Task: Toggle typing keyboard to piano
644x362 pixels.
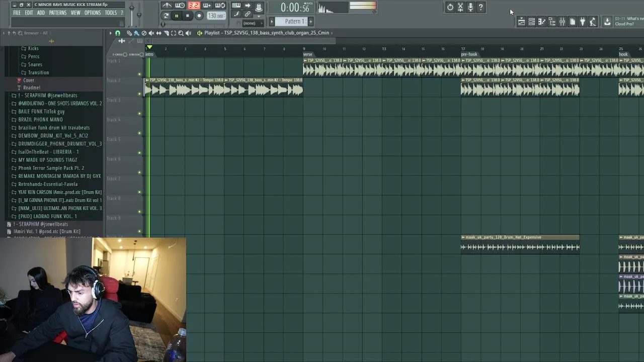Action: 236,6
